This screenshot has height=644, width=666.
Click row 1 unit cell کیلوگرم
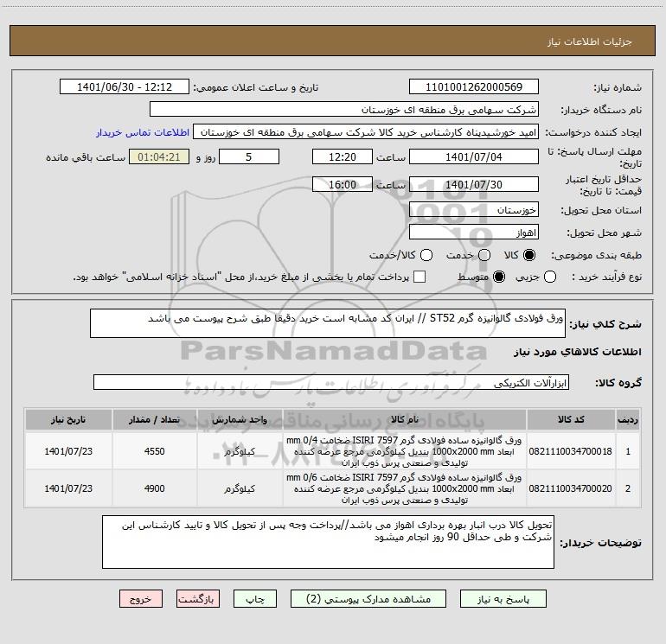(x=240, y=451)
